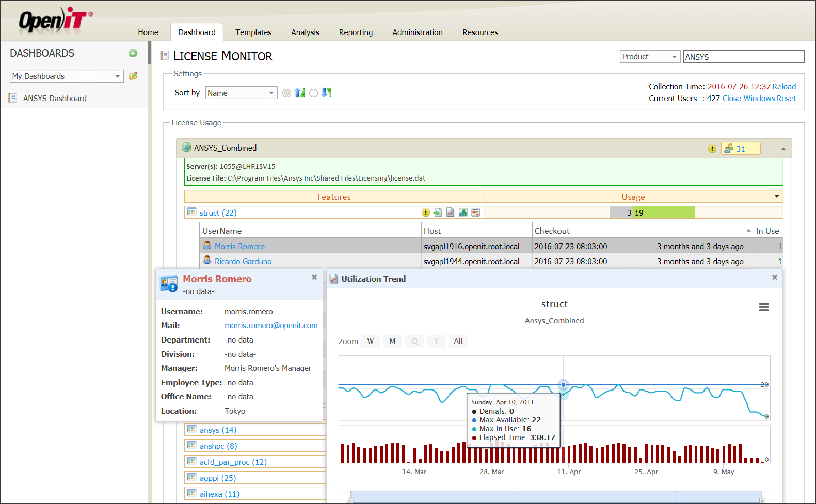This screenshot has height=504, width=816.
Task: Open the acfd_par_proc (12) feature link
Action: (233, 462)
